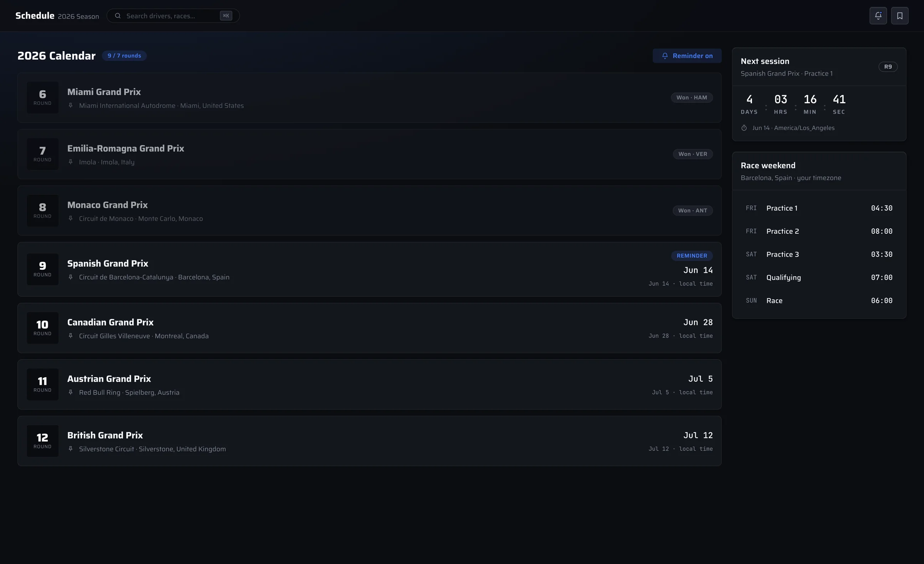
Task: Click the Jul 12 date on British Grand Prix
Action: (698, 435)
